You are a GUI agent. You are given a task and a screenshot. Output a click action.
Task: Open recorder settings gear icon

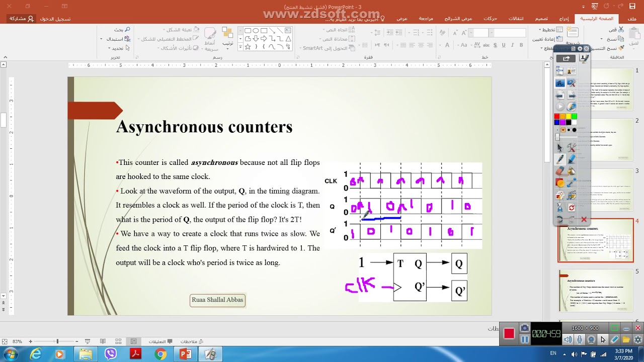(x=637, y=339)
